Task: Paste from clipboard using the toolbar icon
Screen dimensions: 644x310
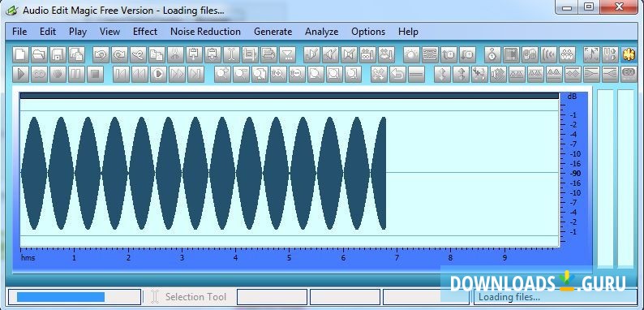Action: 194,54
